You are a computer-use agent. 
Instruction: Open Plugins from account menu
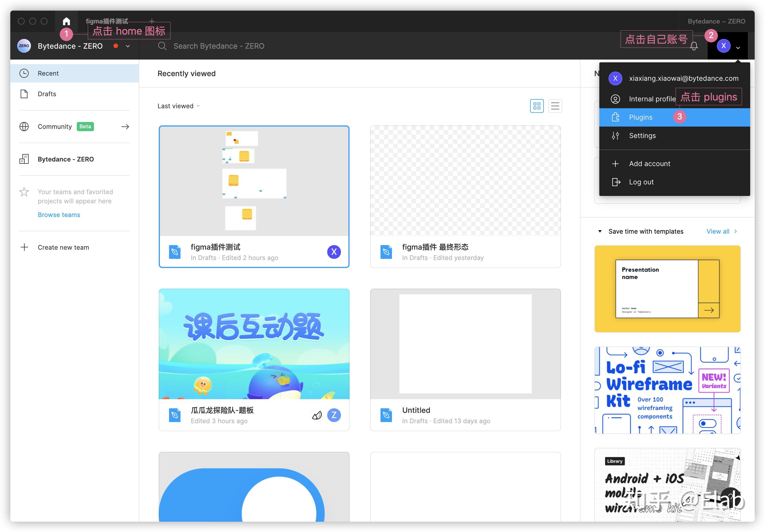640,117
